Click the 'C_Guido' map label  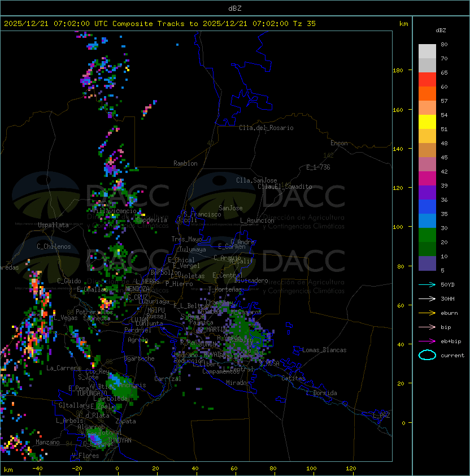69,281
